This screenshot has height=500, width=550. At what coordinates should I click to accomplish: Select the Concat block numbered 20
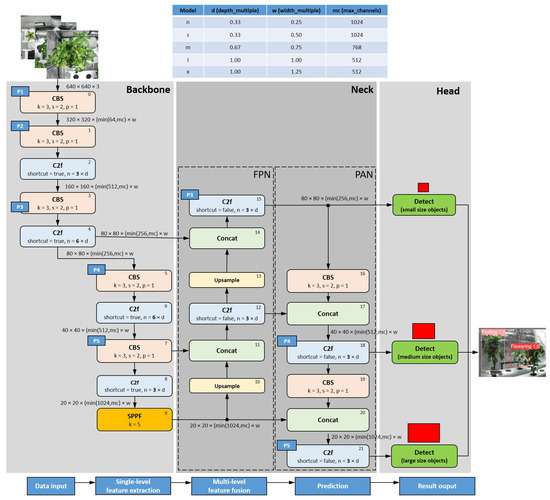tap(328, 420)
